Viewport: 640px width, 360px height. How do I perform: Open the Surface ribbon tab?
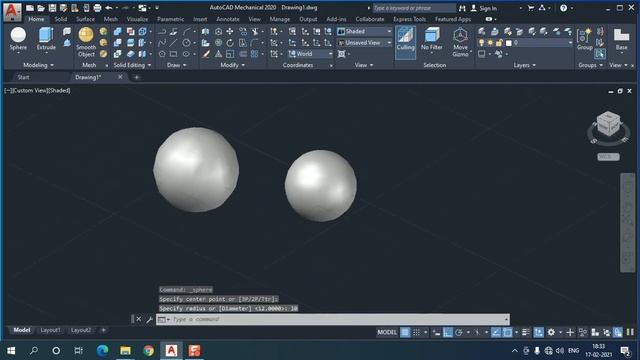(85, 19)
